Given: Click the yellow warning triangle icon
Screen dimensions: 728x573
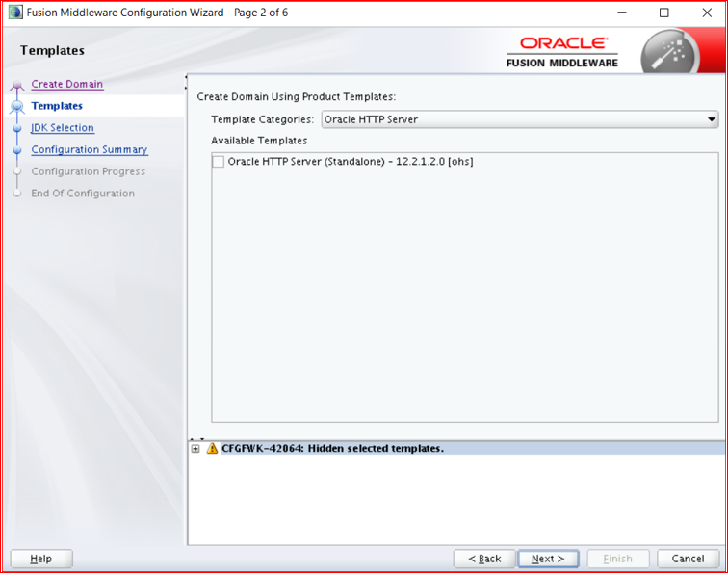Looking at the screenshot, I should click(x=212, y=448).
